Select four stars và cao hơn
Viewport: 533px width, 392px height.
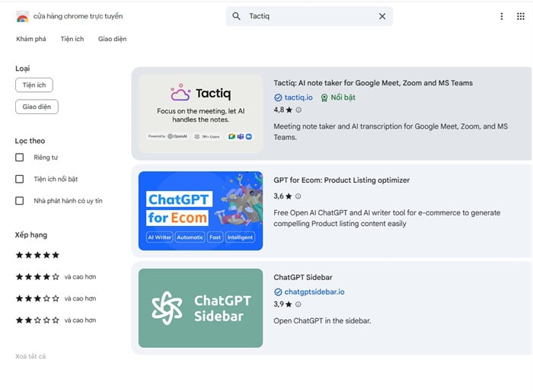pos(56,277)
